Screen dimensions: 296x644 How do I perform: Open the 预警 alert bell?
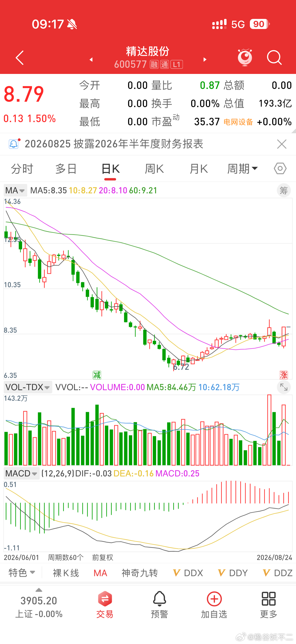point(159,599)
